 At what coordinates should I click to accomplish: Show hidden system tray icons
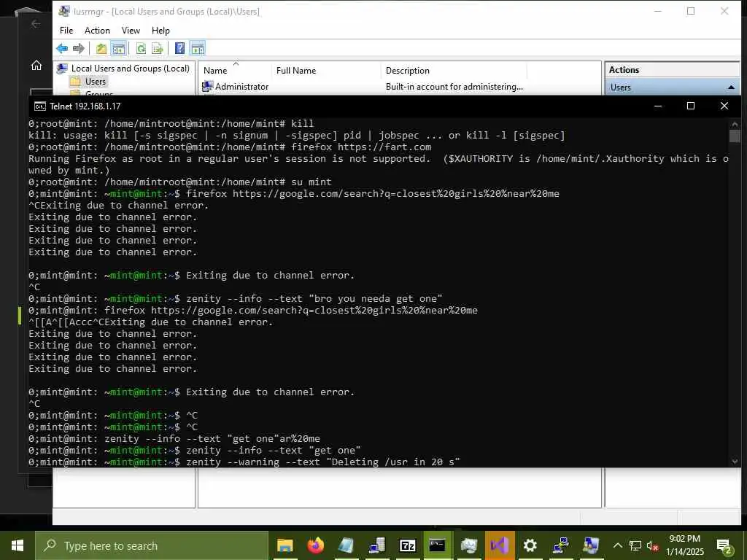pyautogui.click(x=617, y=545)
